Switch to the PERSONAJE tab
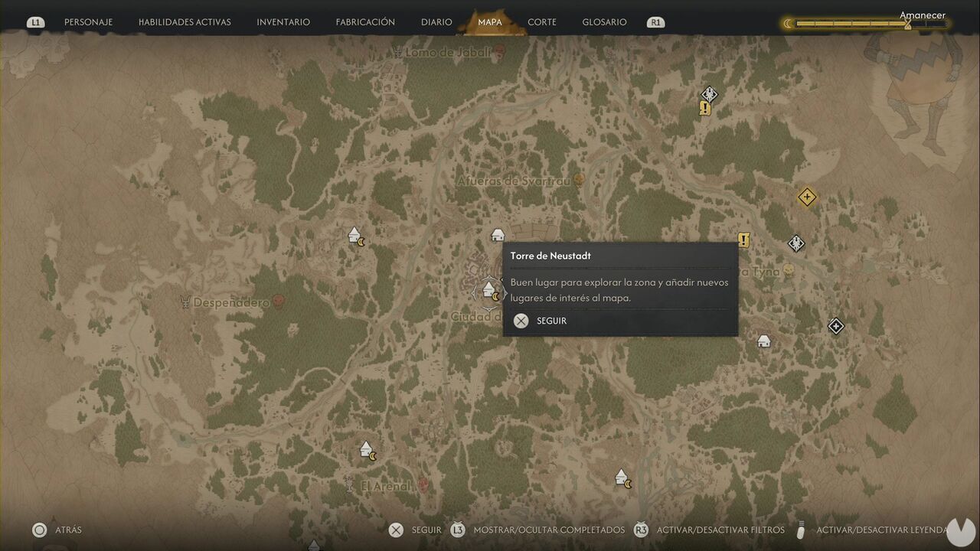 tap(88, 22)
